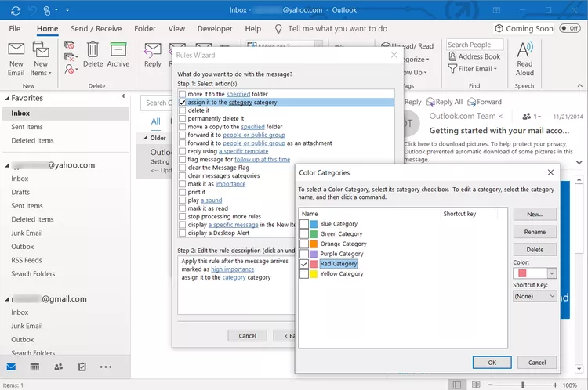The width and height of the screenshot is (588, 390).
Task: Open the Address Book
Action: coord(474,56)
